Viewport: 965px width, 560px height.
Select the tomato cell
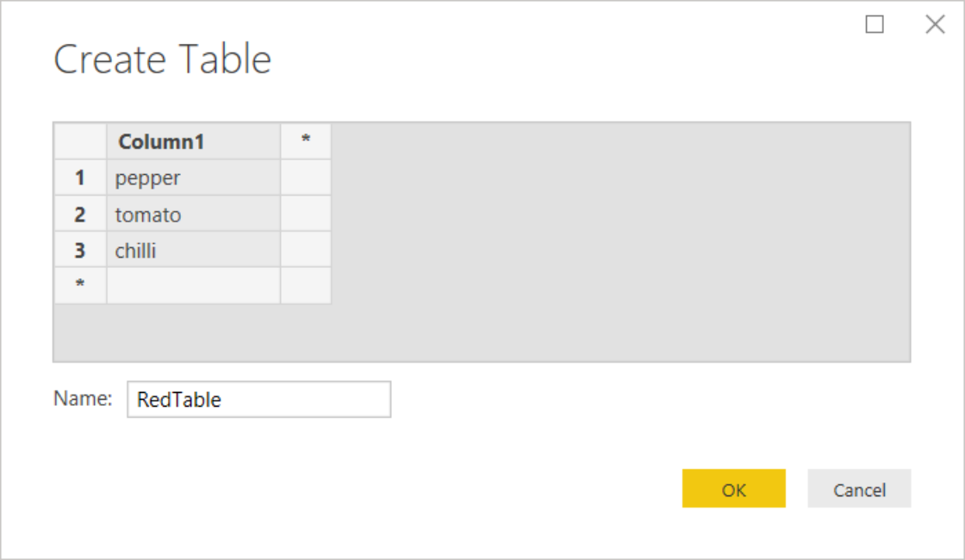pyautogui.click(x=193, y=215)
